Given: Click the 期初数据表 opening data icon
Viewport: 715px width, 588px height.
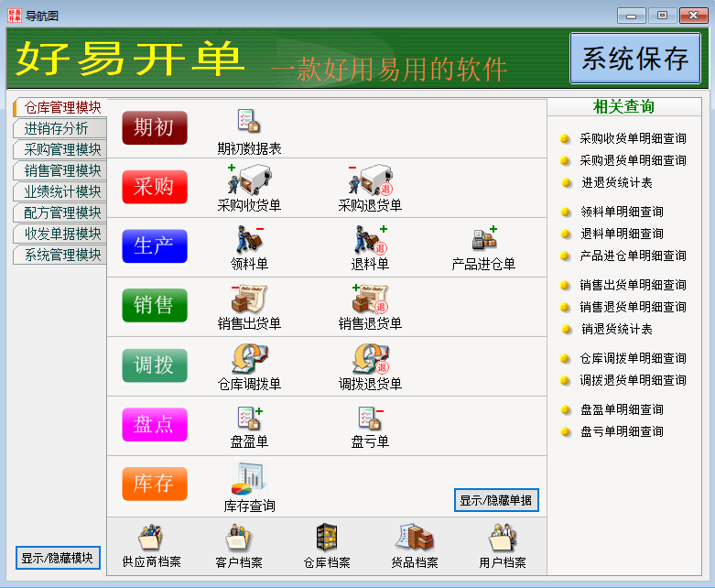Looking at the screenshot, I should tap(249, 121).
